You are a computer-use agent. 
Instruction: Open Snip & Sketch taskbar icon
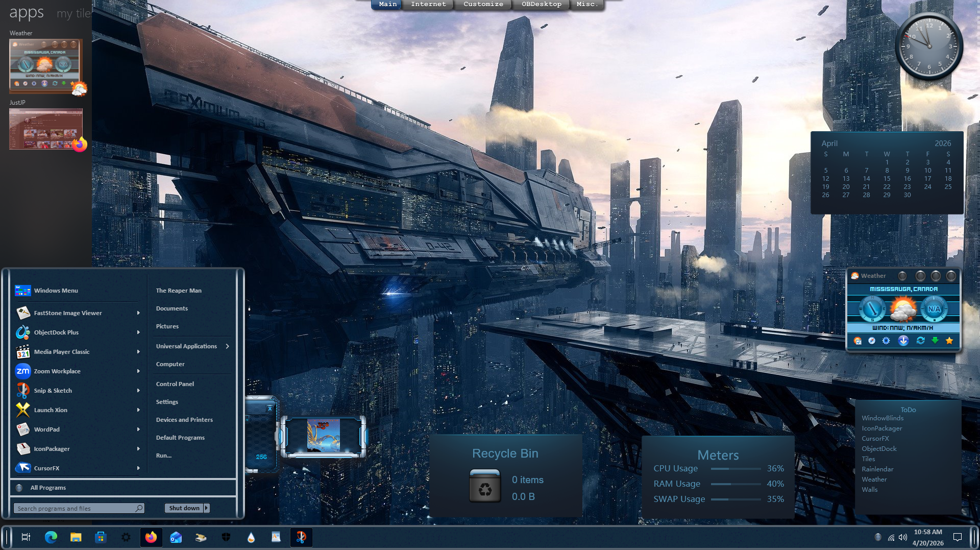pyautogui.click(x=301, y=537)
